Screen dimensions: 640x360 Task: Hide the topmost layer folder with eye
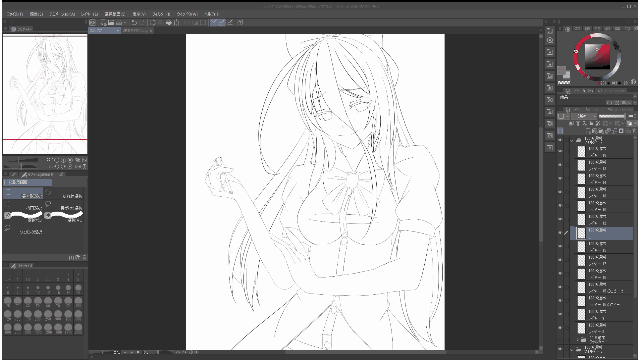coord(560,140)
